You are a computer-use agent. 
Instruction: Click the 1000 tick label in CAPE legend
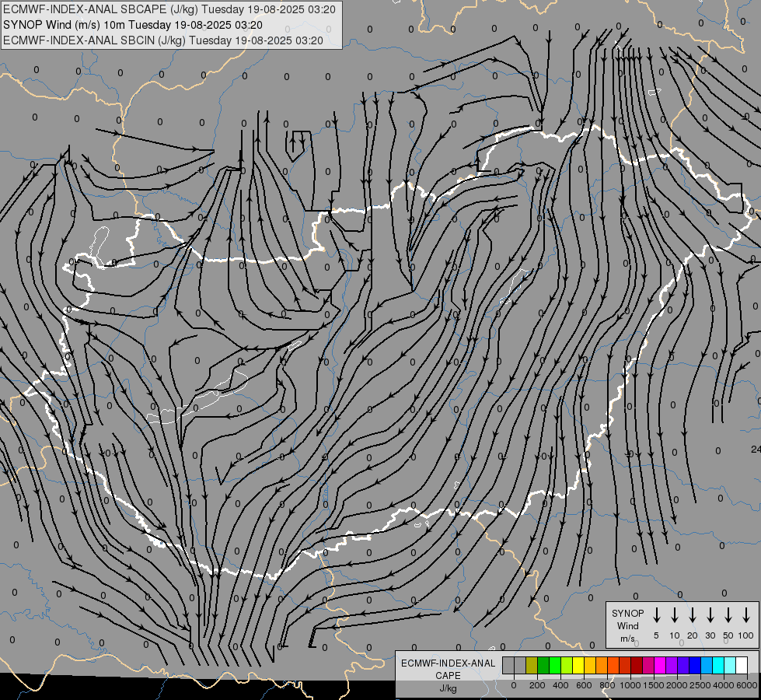(x=630, y=685)
